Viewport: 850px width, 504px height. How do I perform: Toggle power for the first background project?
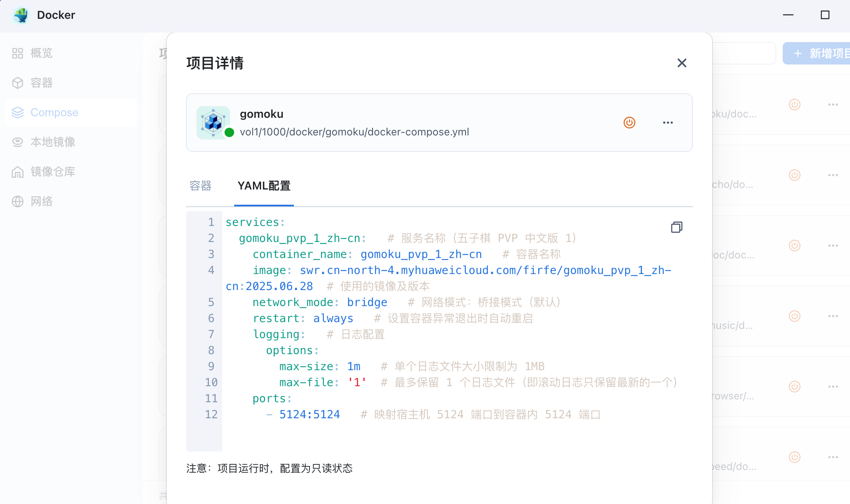click(795, 105)
